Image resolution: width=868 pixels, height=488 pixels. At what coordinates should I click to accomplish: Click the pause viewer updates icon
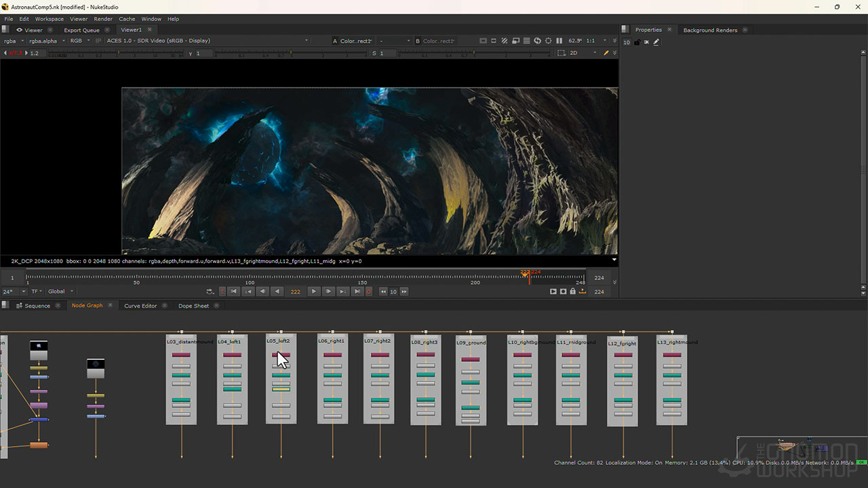click(559, 41)
